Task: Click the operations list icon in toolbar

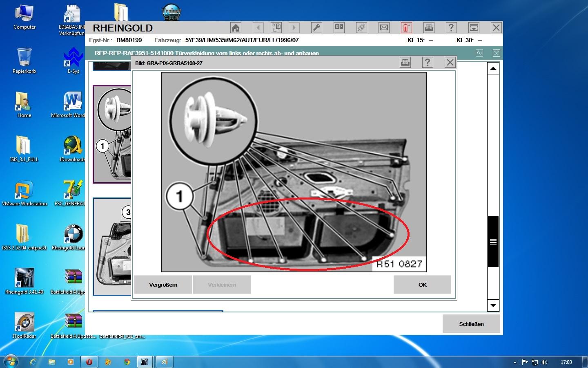Action: 276,28
